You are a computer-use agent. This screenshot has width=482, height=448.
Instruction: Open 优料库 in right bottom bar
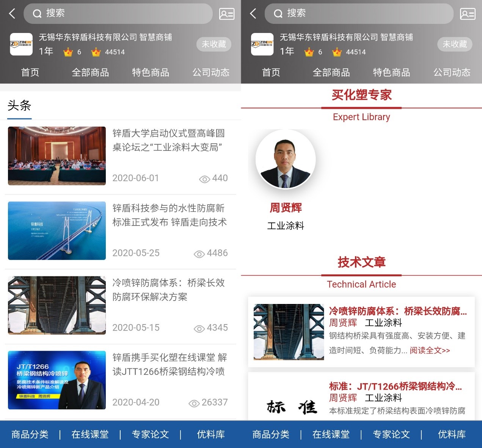(452, 434)
